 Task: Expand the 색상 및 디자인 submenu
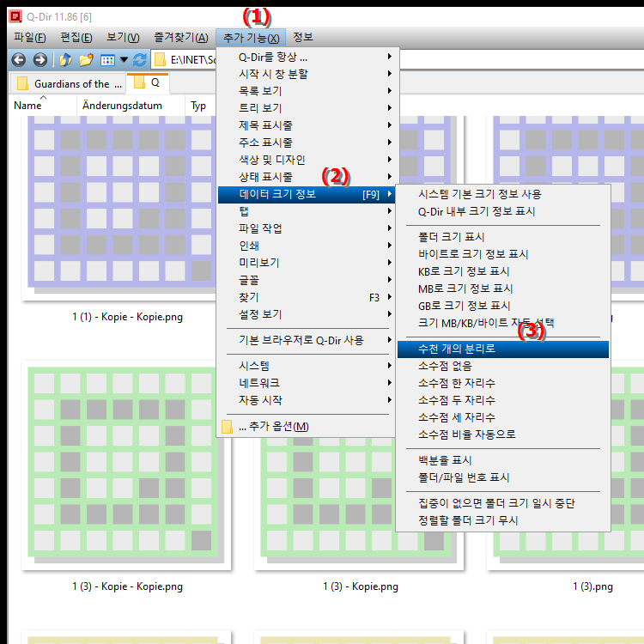pyautogui.click(x=306, y=160)
